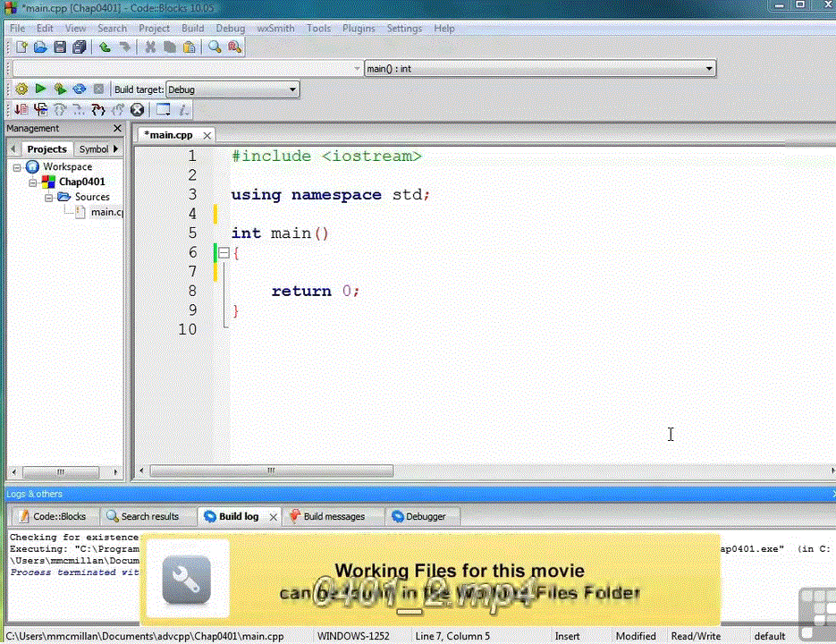This screenshot has height=644, width=836.
Task: Step to next instruction debug icon
Action: 79,109
